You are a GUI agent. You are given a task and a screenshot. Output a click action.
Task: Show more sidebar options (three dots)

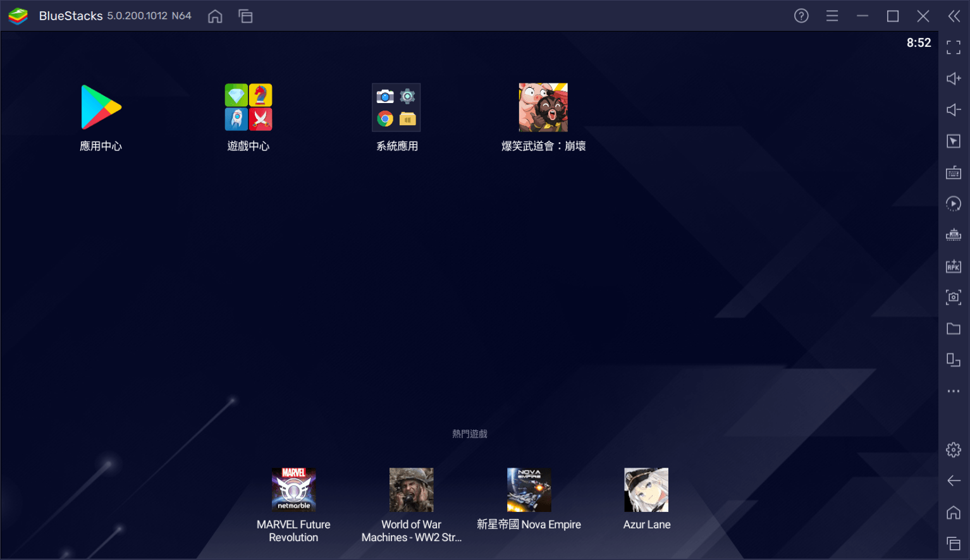[x=954, y=391]
